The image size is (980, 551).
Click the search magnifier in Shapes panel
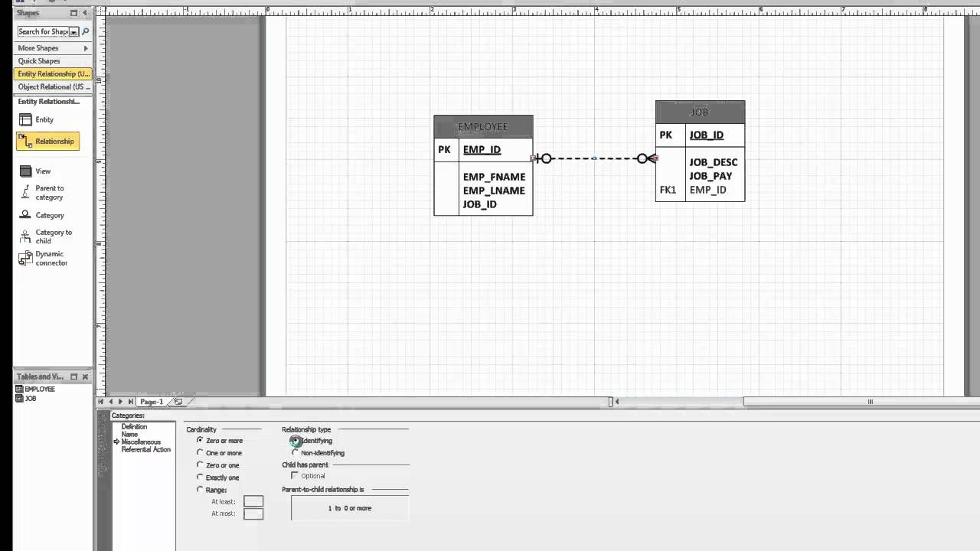[x=85, y=31]
